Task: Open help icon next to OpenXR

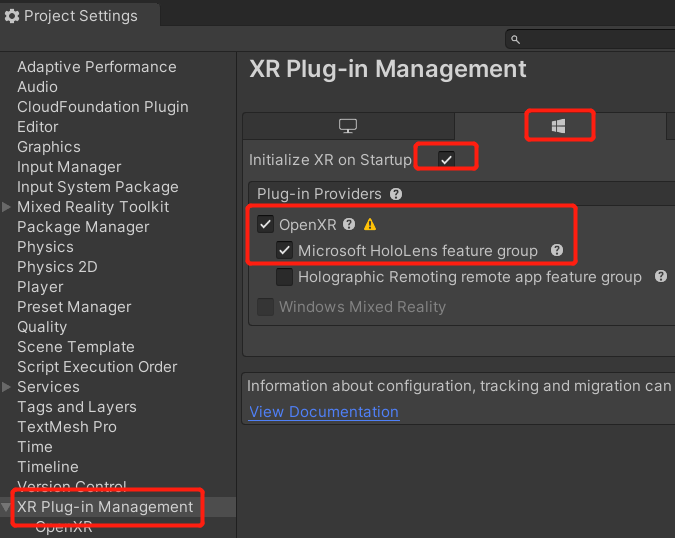Action: (x=349, y=225)
